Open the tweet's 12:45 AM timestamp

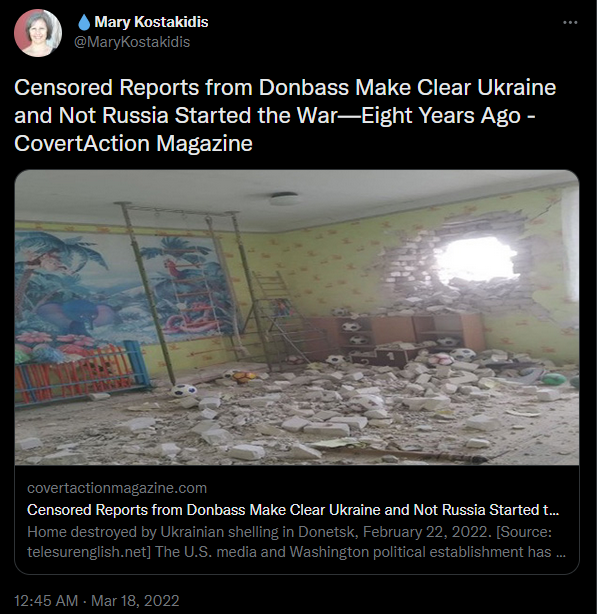tap(46, 601)
